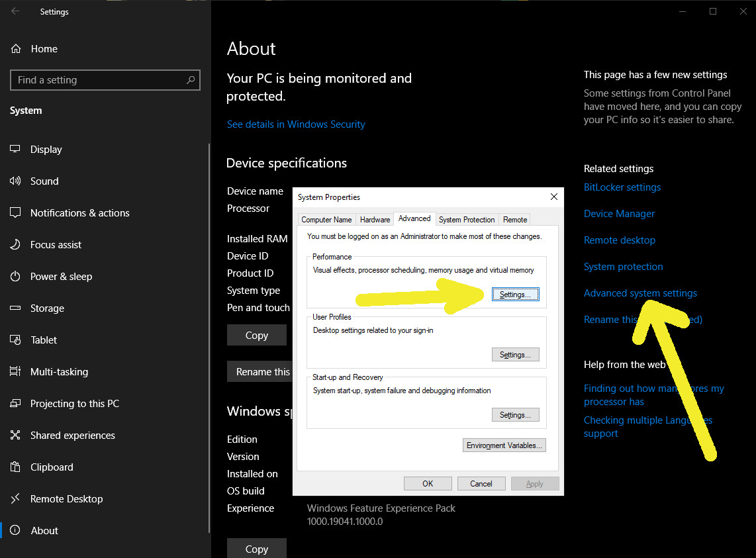Click the Power & sleep icon

click(x=15, y=276)
